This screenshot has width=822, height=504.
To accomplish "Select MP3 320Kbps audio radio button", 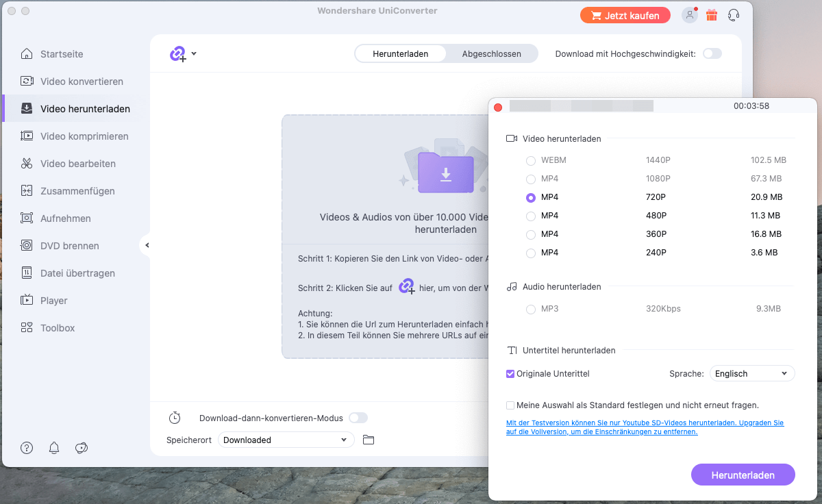I will 531,309.
